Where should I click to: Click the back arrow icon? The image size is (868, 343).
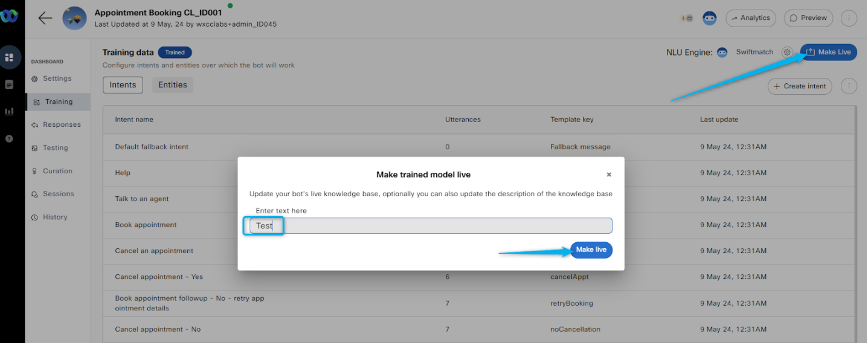(x=45, y=18)
